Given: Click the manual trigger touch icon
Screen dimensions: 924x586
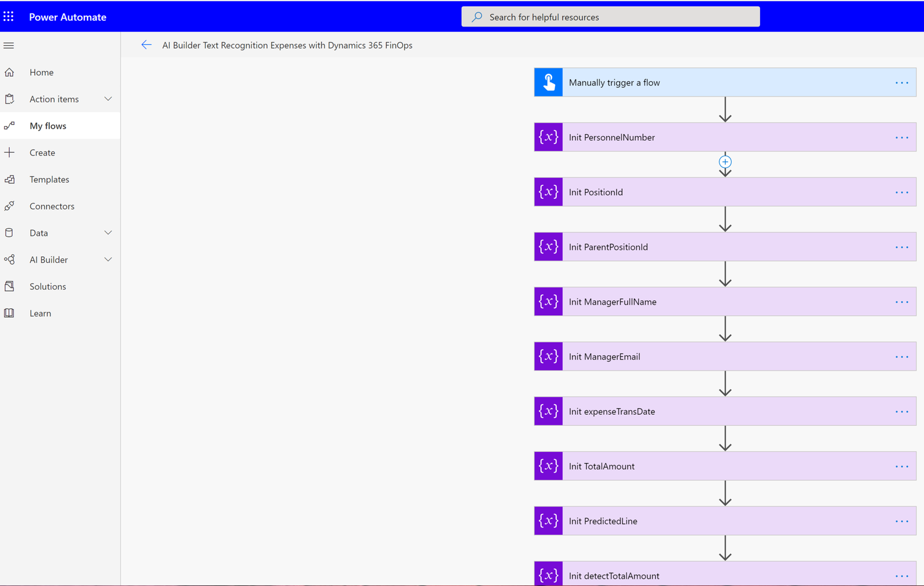Looking at the screenshot, I should point(548,82).
